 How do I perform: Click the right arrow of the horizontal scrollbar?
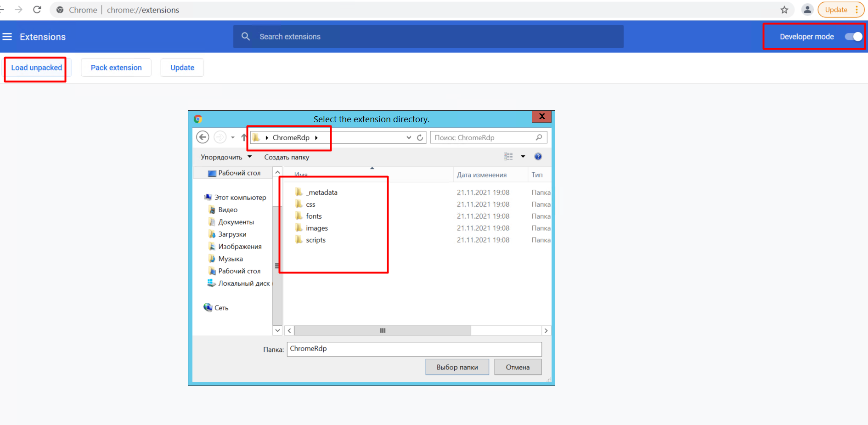(546, 330)
